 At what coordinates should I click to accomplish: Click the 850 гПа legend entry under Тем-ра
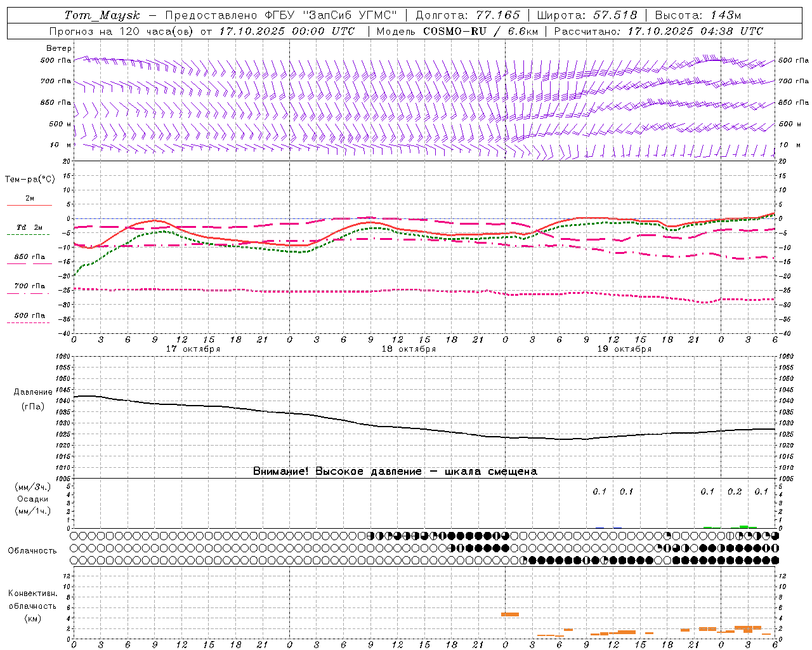coord(30,257)
